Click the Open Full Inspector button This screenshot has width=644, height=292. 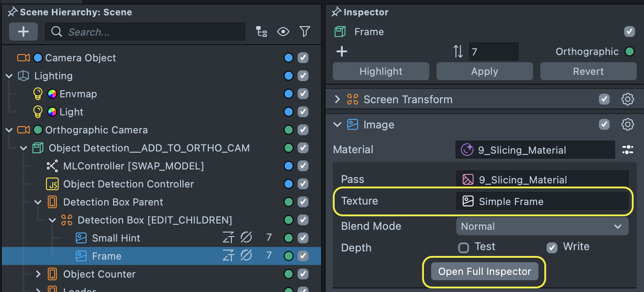485,272
